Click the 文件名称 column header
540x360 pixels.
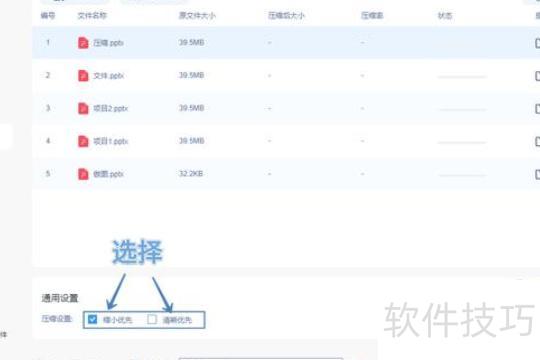92,16
